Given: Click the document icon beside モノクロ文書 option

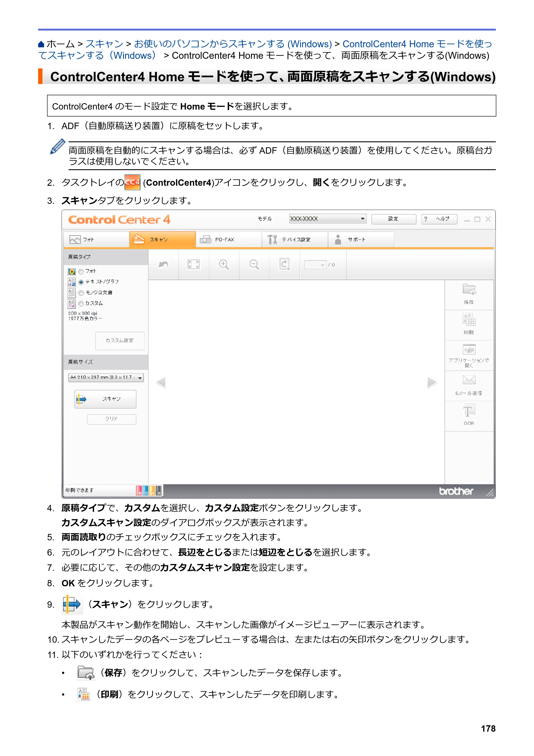Looking at the screenshot, I should point(71,293).
